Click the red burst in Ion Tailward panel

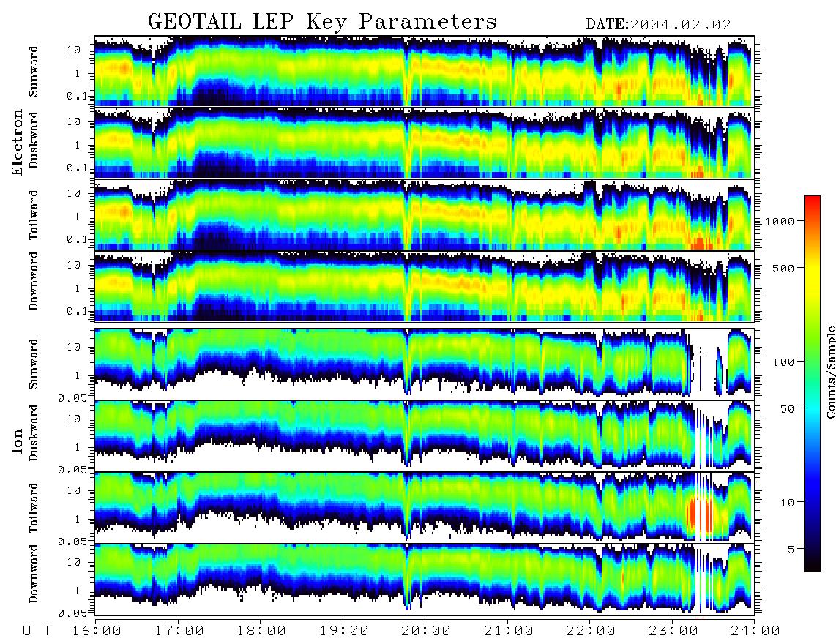[700, 515]
